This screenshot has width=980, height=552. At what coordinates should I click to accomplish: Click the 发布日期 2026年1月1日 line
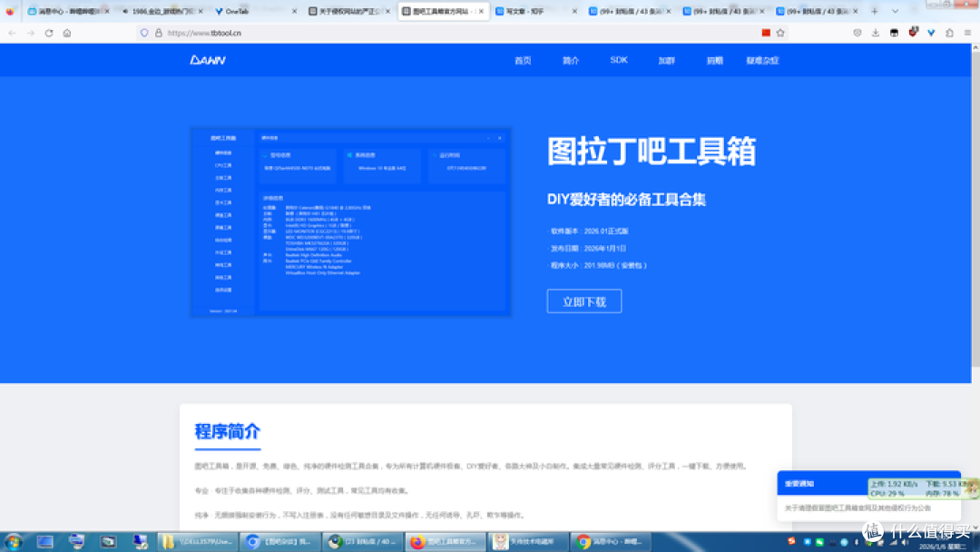587,248
